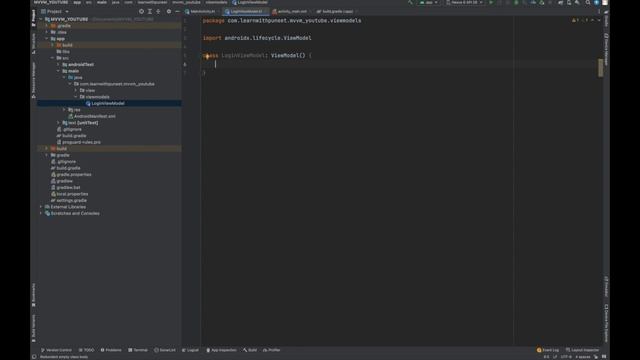Open the Problems tool window
This screenshot has height=360, width=640.
point(111,350)
